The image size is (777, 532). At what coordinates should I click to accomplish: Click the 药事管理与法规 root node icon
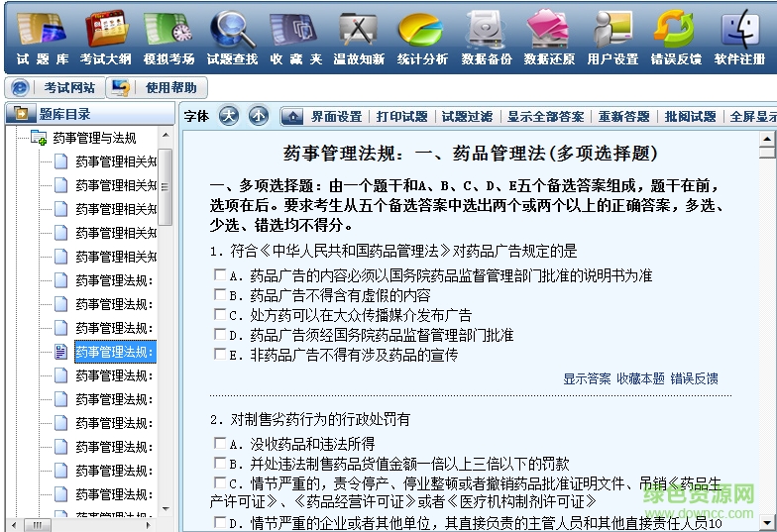[x=38, y=138]
